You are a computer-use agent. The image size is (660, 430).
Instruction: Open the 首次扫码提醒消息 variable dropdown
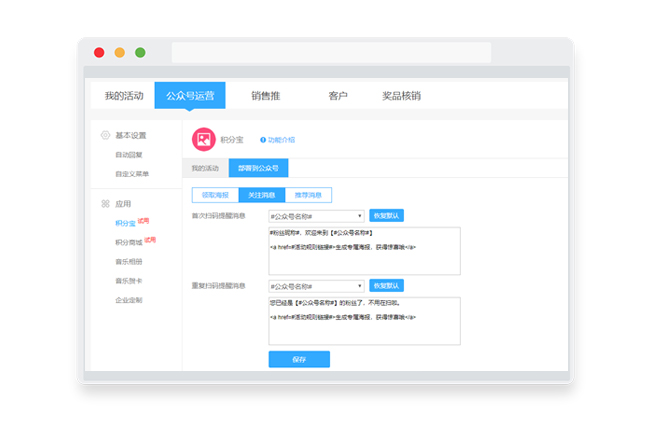317,216
